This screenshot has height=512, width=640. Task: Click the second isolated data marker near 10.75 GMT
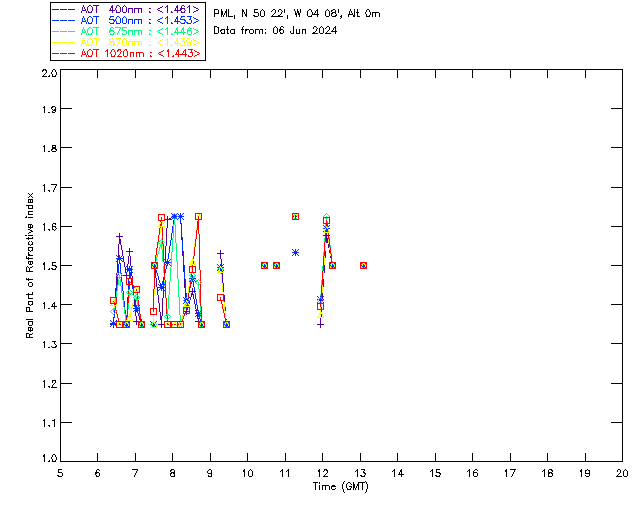coord(276,265)
